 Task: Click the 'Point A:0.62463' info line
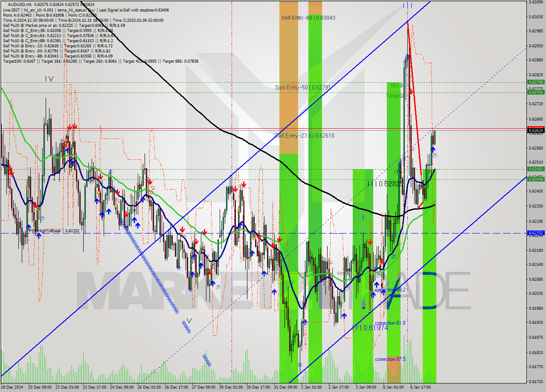tap(17, 15)
